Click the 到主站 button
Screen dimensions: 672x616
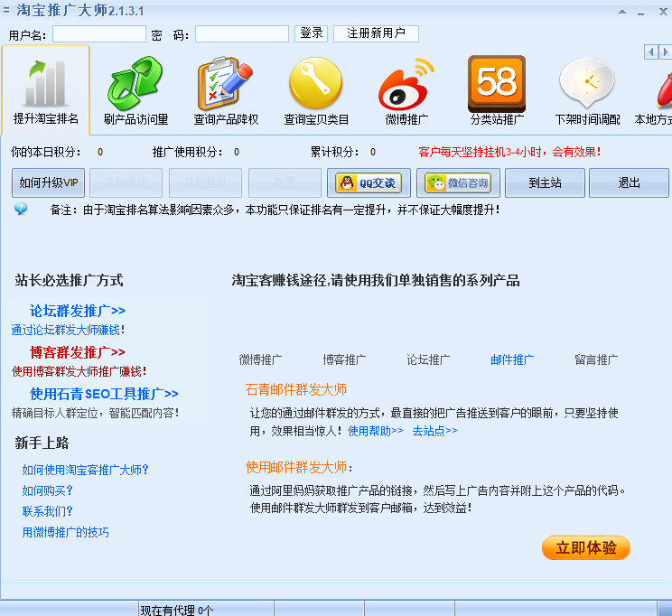tap(545, 183)
